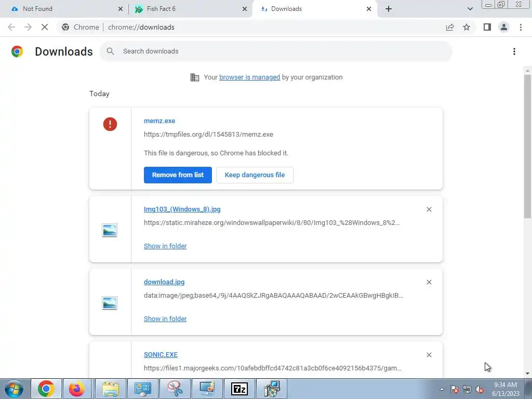Click Remove from list button
Viewport: 532px width, 399px height.
click(x=178, y=175)
